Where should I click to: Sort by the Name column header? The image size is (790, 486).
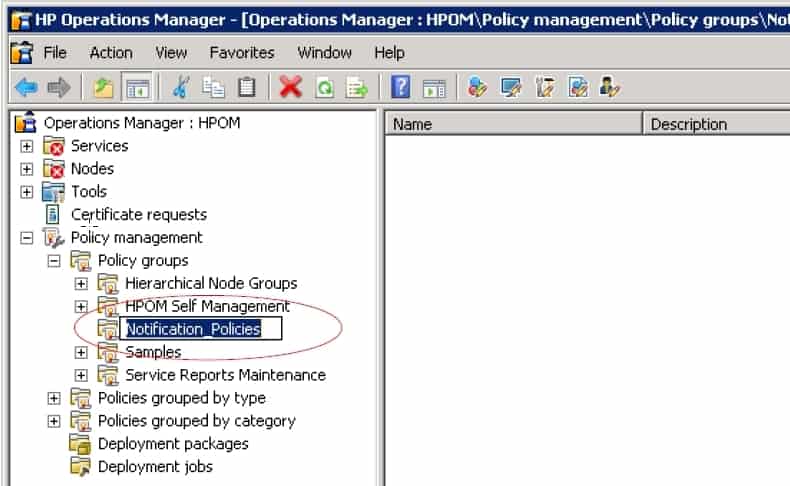513,124
